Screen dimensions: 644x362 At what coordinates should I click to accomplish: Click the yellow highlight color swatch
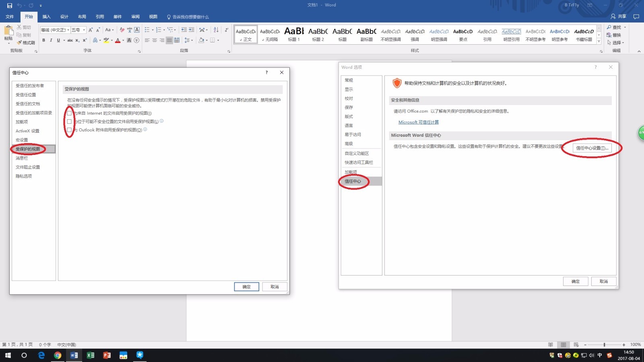pos(106,40)
